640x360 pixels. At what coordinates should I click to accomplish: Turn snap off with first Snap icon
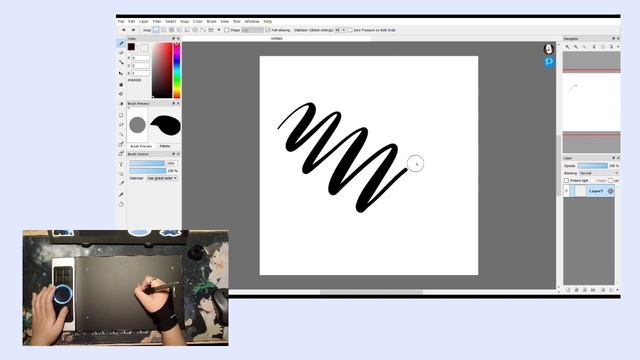[156, 30]
